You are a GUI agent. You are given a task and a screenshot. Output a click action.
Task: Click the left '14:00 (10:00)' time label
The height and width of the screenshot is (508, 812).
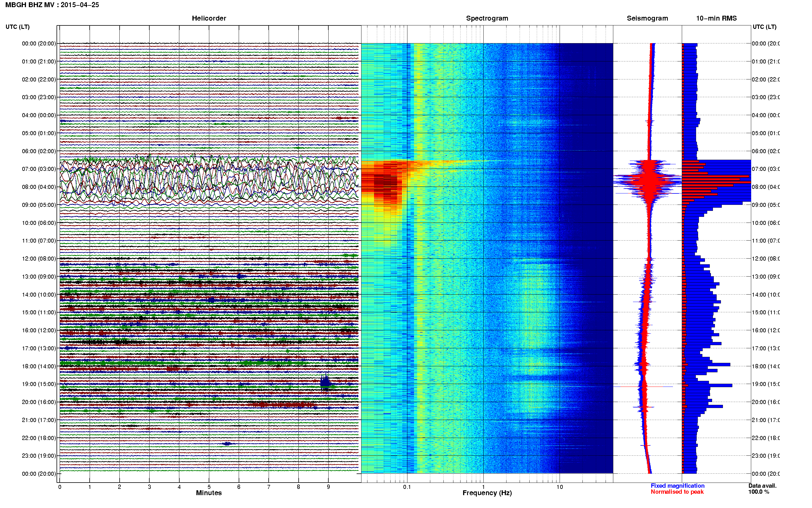39,295
